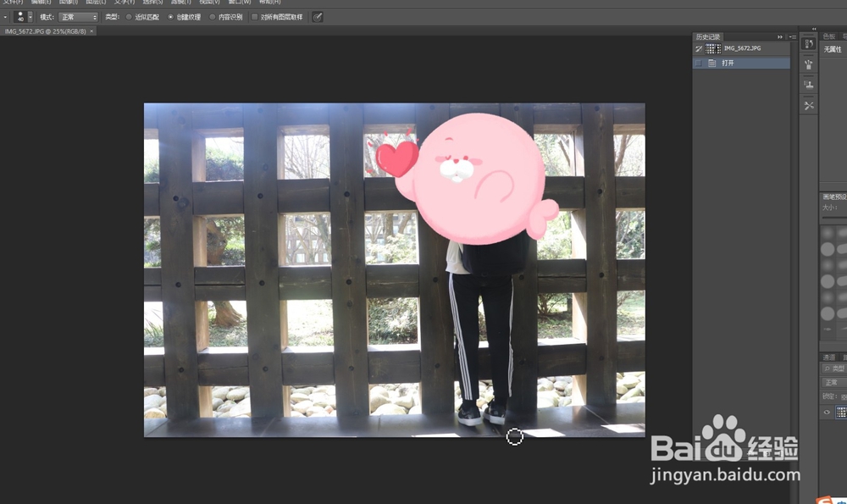Open the tool preset picker dropdown

point(5,17)
